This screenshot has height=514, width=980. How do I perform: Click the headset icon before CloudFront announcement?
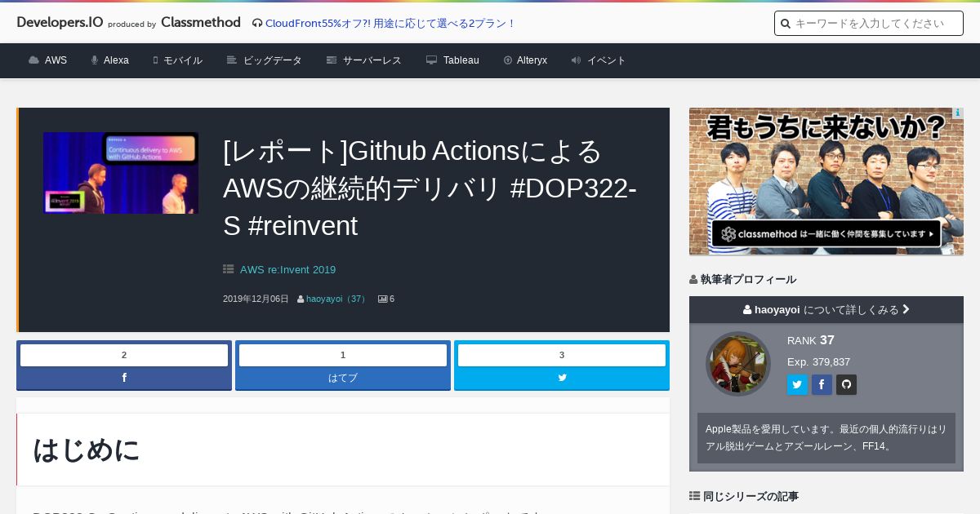(x=257, y=23)
